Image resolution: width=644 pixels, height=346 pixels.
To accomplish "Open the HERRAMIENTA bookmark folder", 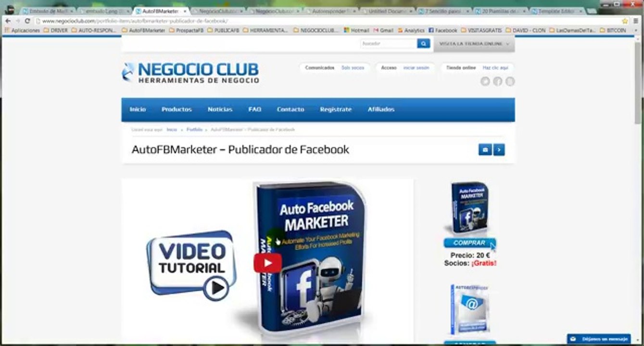I will (x=265, y=30).
